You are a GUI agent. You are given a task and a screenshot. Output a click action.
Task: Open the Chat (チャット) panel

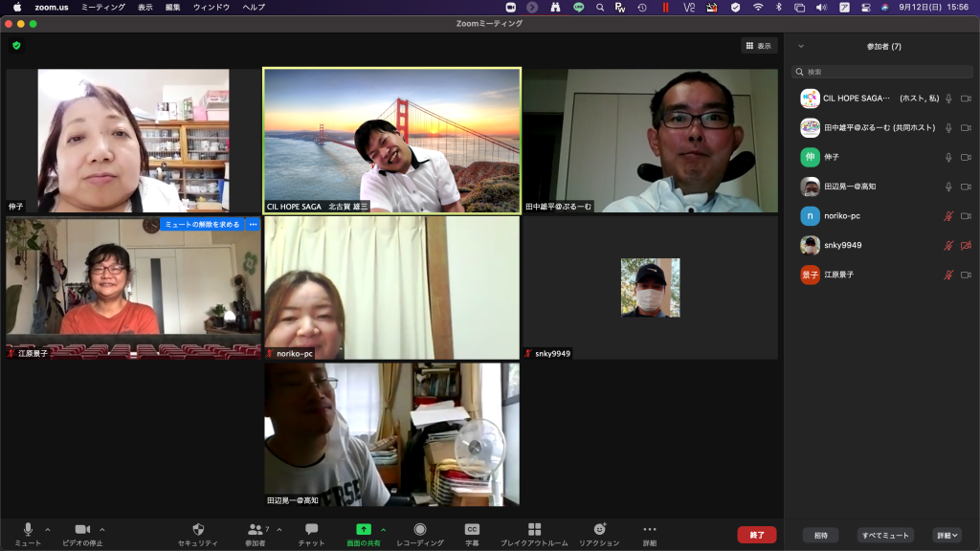[x=311, y=529]
